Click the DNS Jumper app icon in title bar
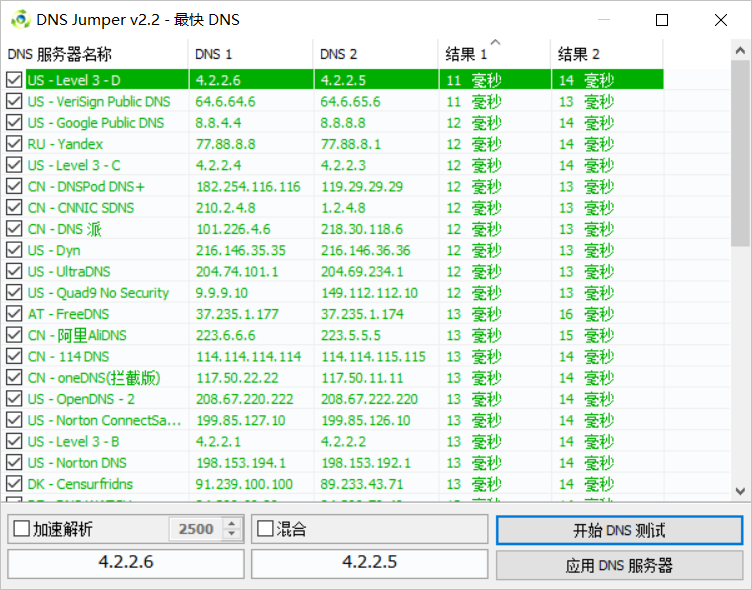This screenshot has height=590, width=752. (20, 20)
